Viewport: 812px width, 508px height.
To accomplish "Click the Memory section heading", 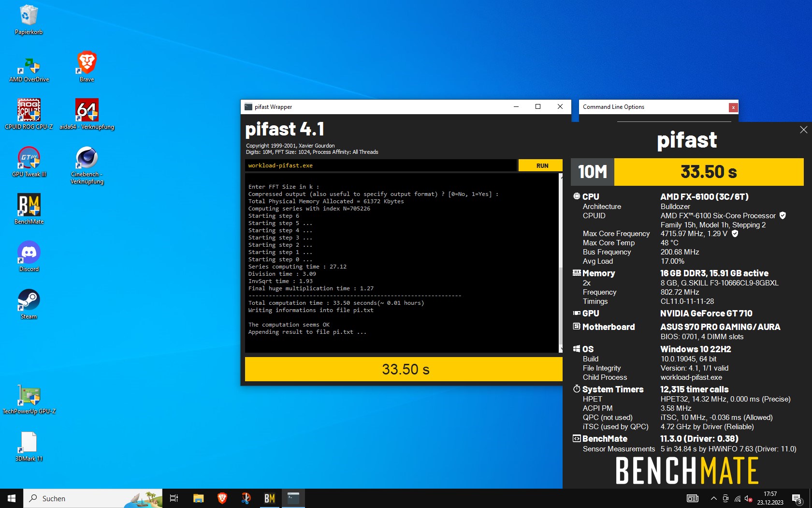I will pos(598,273).
